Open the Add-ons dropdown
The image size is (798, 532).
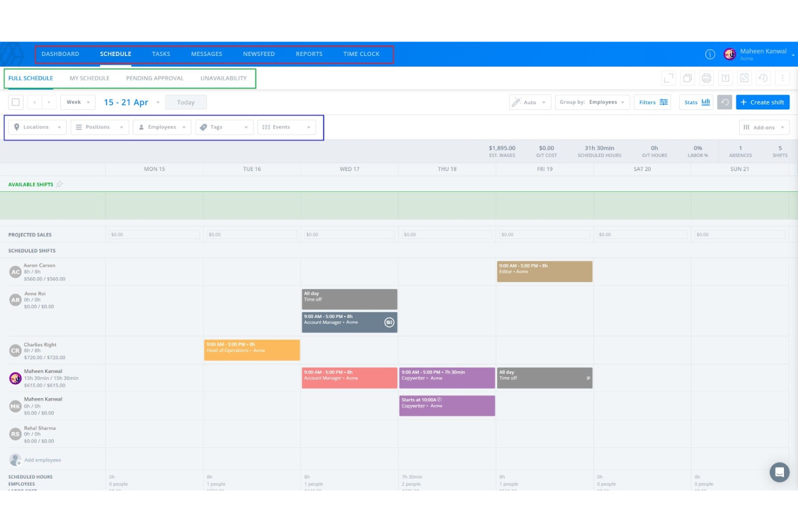pyautogui.click(x=764, y=127)
